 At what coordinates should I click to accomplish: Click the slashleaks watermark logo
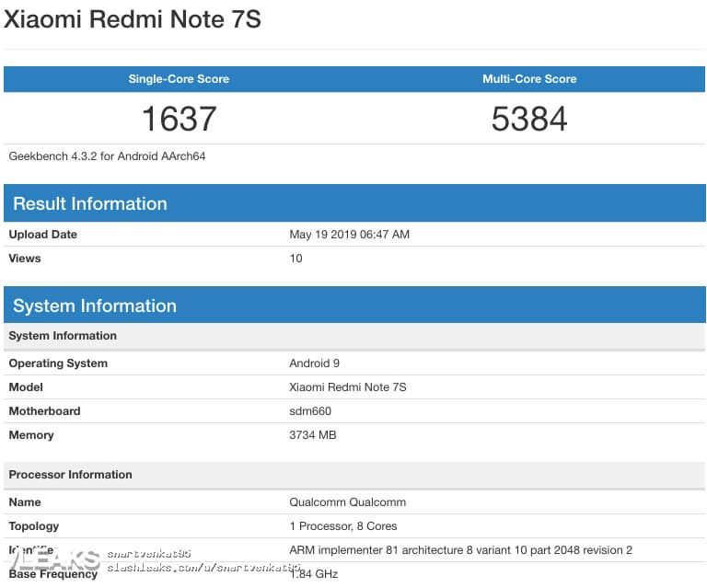click(54, 559)
